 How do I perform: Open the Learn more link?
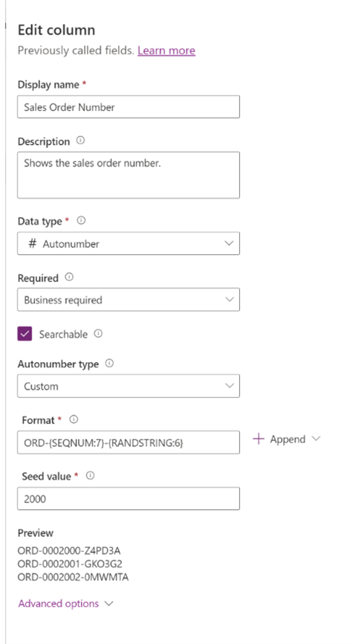click(166, 51)
